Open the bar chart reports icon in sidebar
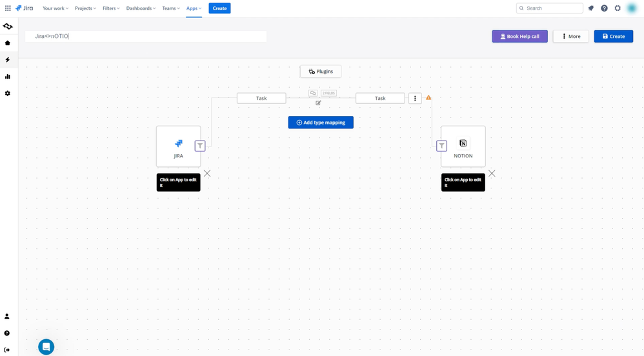644x356 pixels. pyautogui.click(x=7, y=77)
